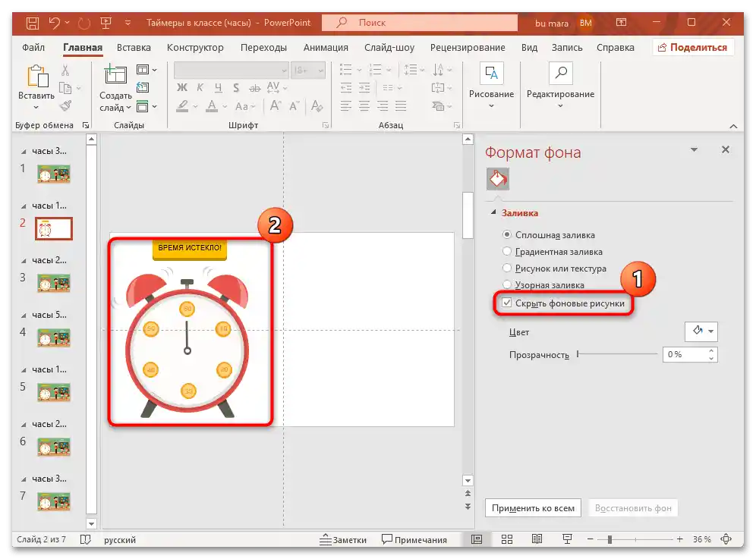Choose Рисунок или текстура fill option
The height and width of the screenshot is (559, 756).
[x=506, y=268]
